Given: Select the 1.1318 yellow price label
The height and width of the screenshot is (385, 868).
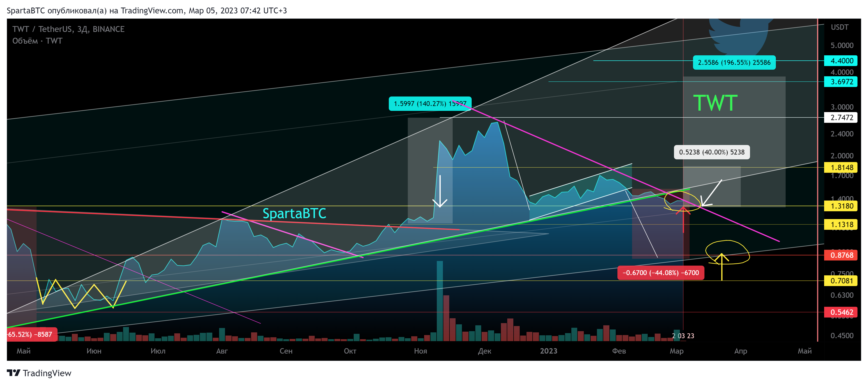Looking at the screenshot, I should pyautogui.click(x=841, y=224).
